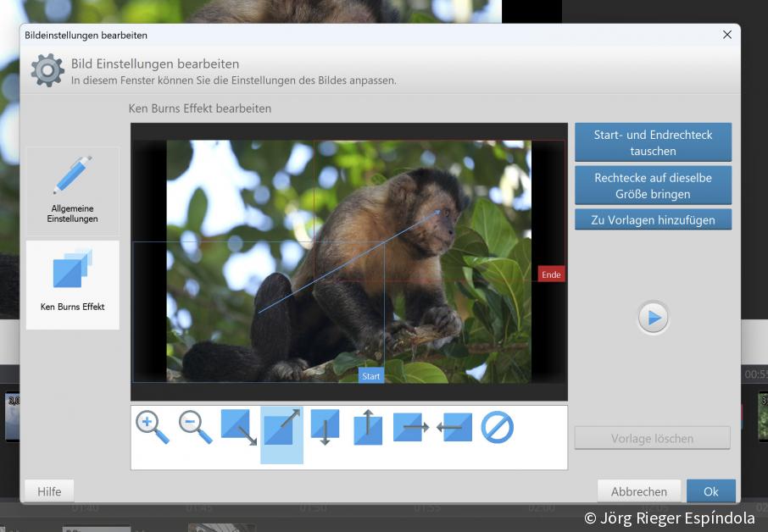Image resolution: width=768 pixels, height=532 pixels.
Task: Select the zoom-out Ken Burns template
Action: (x=196, y=427)
